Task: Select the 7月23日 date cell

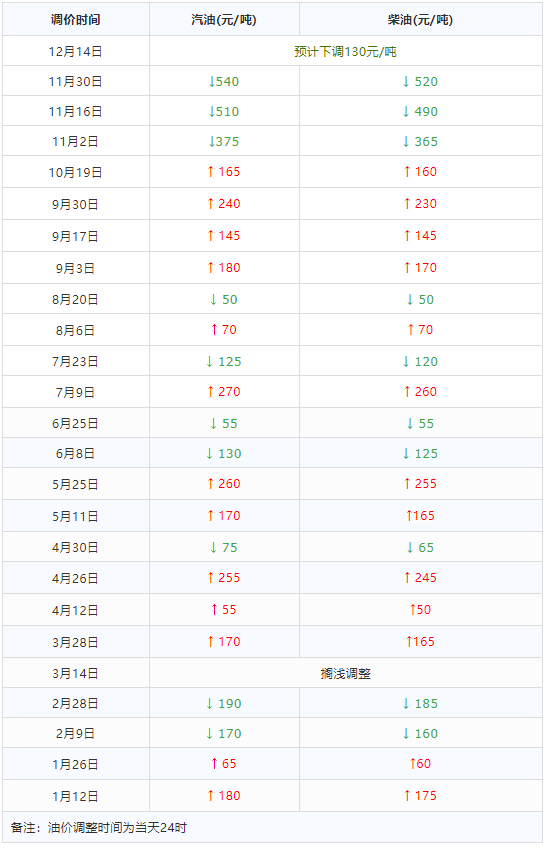Action: pyautogui.click(x=76, y=362)
